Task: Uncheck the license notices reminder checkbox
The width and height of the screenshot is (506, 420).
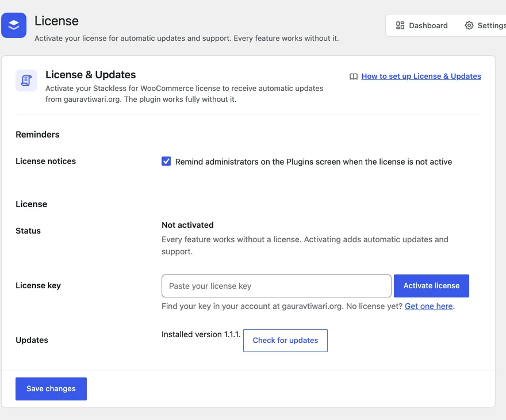Action: point(166,161)
